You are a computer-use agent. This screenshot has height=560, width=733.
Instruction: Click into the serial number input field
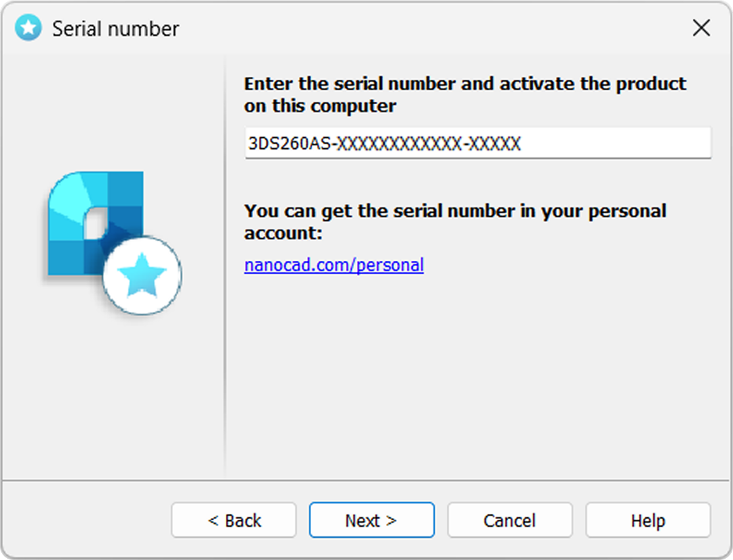[x=477, y=143]
